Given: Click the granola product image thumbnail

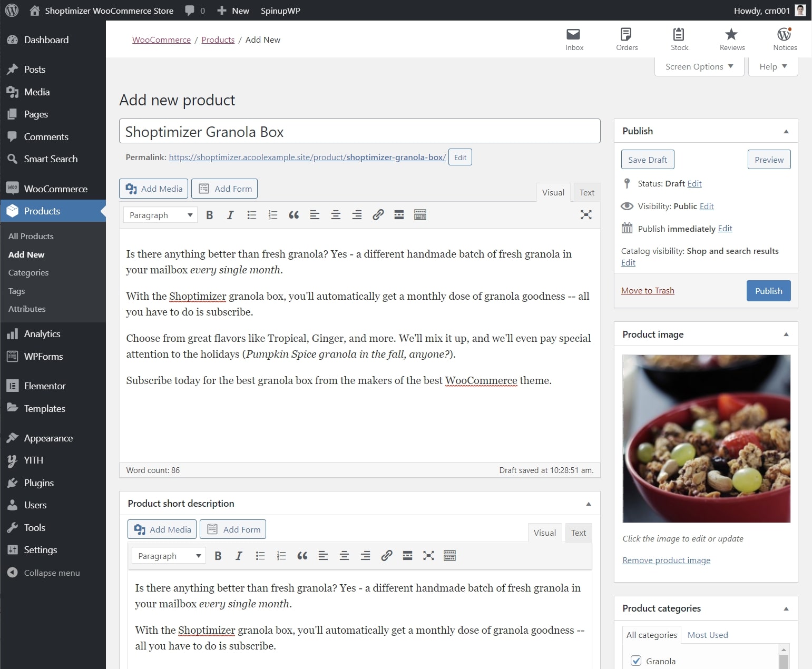Looking at the screenshot, I should (706, 438).
